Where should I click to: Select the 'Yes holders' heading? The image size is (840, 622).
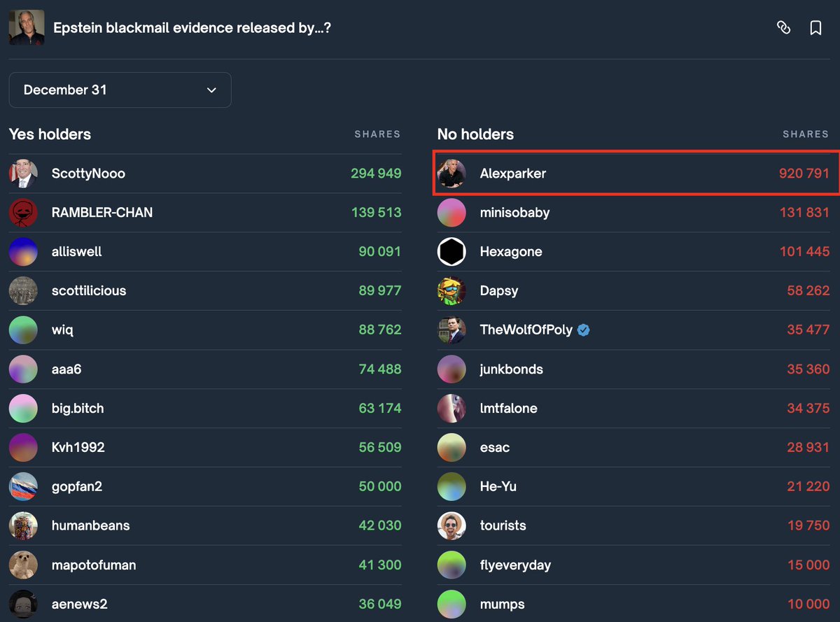[x=50, y=134]
